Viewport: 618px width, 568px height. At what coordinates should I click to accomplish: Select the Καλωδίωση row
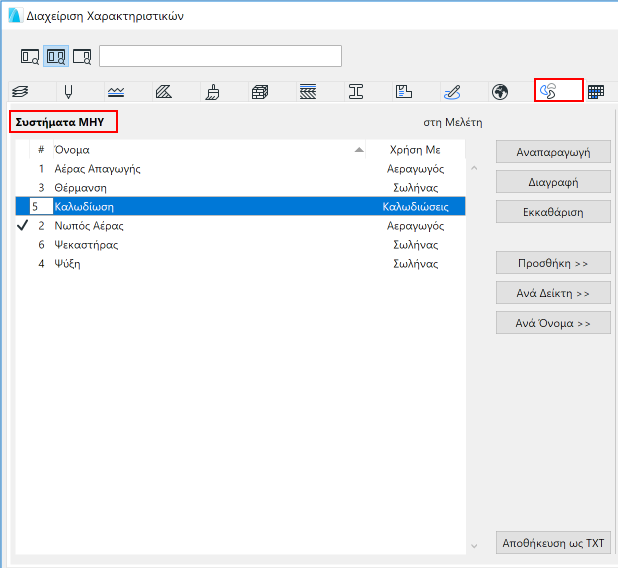tap(240, 207)
